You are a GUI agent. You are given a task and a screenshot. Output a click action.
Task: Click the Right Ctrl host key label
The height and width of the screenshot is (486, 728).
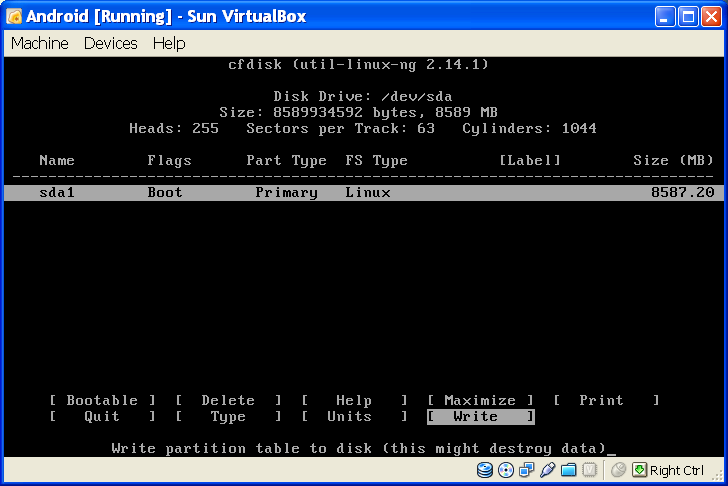click(677, 470)
